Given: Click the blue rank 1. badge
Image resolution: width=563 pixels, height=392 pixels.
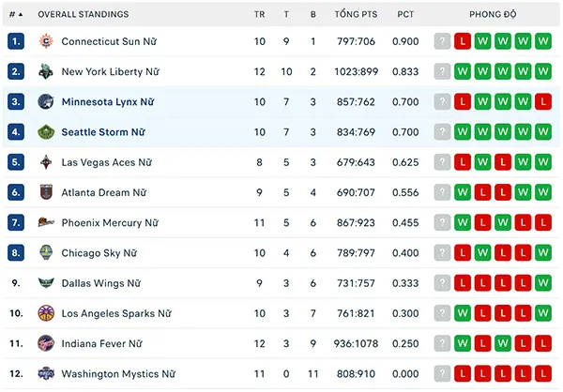Looking at the screenshot, I should (x=16, y=41).
